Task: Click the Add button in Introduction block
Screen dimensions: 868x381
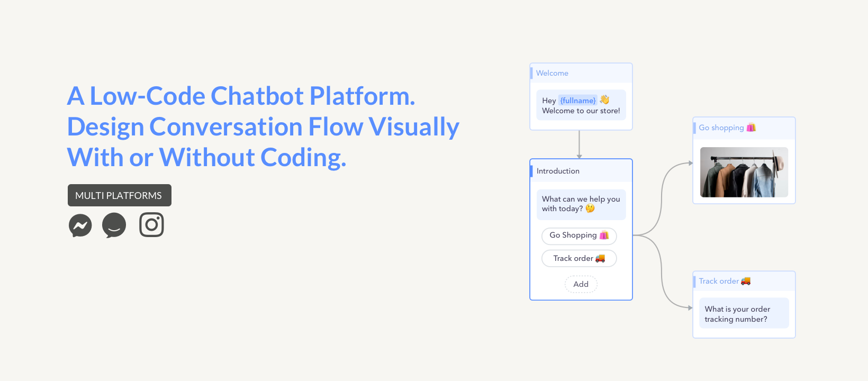Action: 581,284
